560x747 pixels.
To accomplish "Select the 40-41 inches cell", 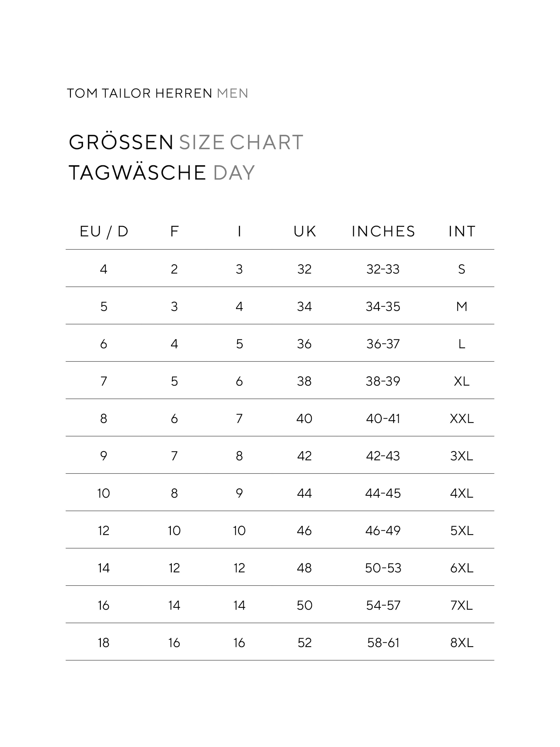I will (383, 419).
